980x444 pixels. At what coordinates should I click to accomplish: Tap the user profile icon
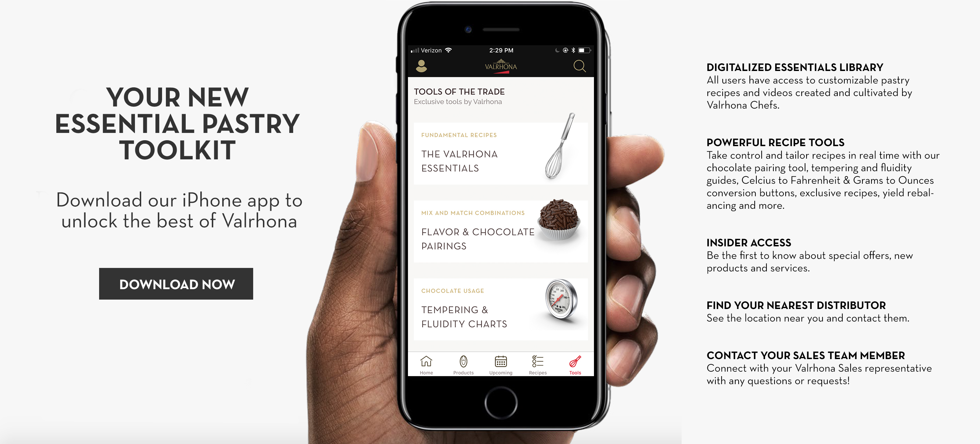point(419,67)
